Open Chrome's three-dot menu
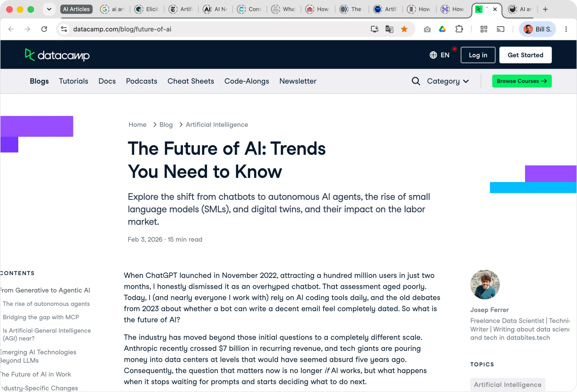Viewport: 577px width, 392px height. 566,29
